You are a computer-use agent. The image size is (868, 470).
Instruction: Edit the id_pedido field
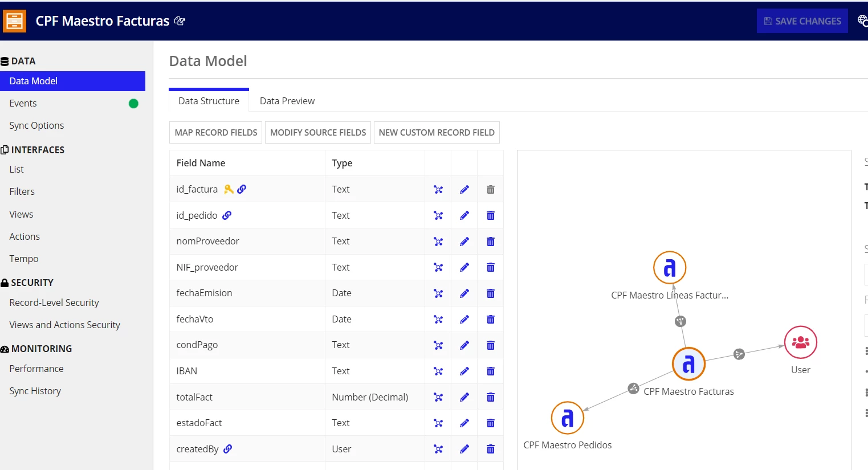(x=464, y=215)
